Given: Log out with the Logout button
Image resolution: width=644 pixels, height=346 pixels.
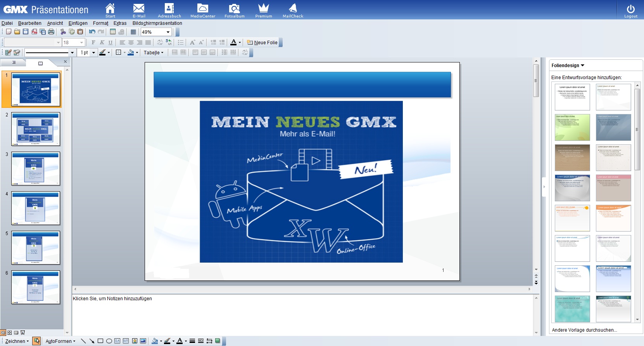Looking at the screenshot, I should tap(631, 11).
